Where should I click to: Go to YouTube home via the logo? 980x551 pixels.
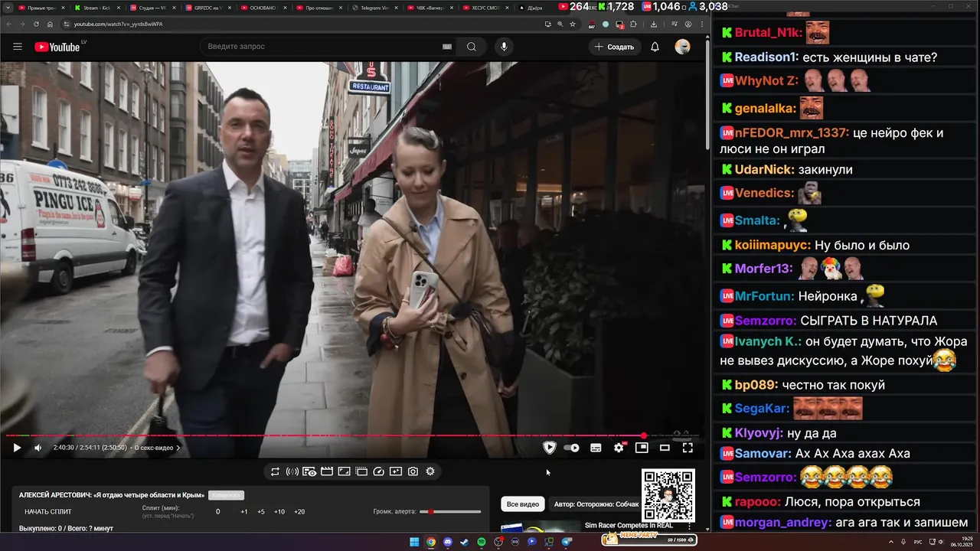coord(57,47)
